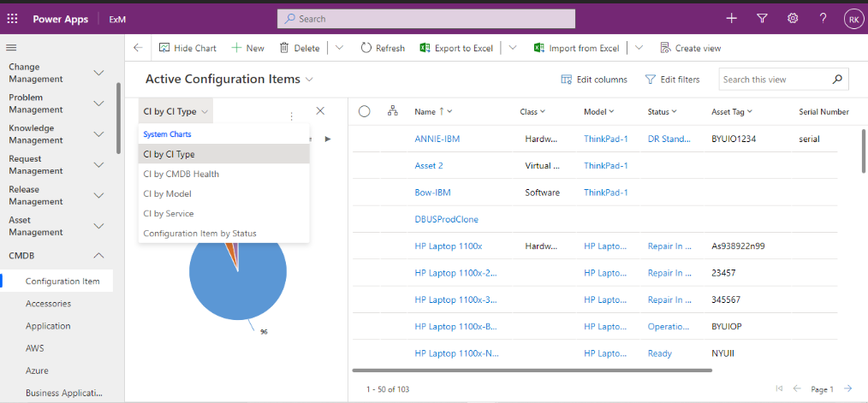Click the search magnifier in view search

pyautogui.click(x=837, y=80)
